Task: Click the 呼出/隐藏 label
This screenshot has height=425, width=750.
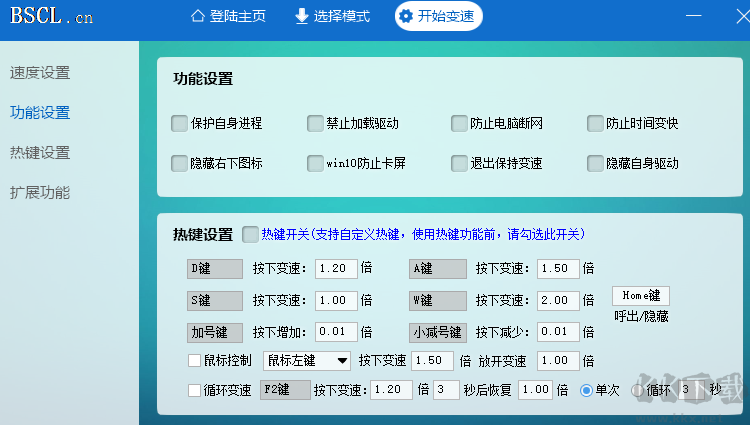Action: pyautogui.click(x=641, y=316)
